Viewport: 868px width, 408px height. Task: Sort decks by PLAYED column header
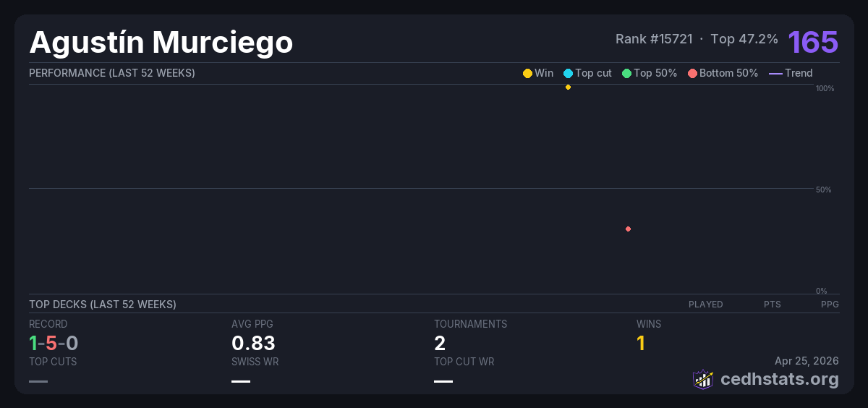pyautogui.click(x=705, y=305)
